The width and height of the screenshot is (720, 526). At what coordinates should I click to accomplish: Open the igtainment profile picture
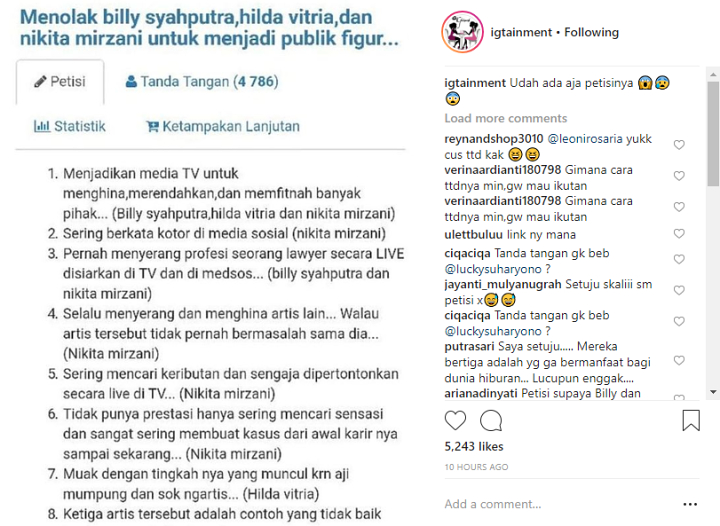[463, 32]
